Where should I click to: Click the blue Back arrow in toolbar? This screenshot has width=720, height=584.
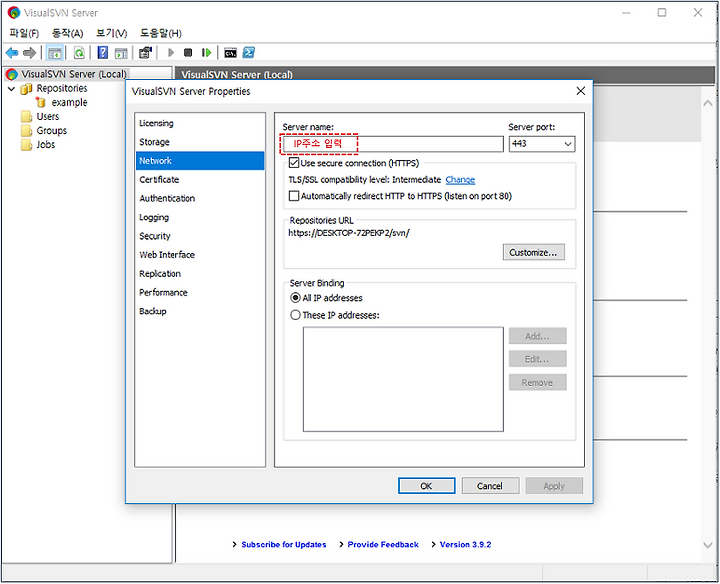pos(12,53)
